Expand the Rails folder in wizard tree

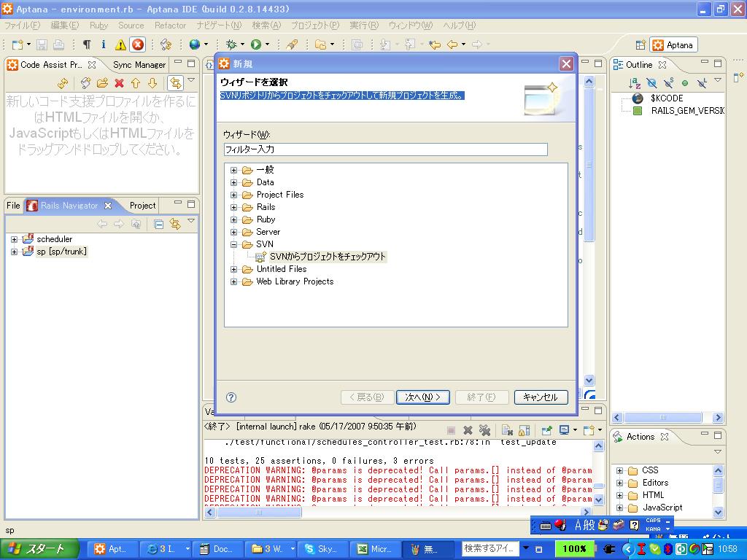point(233,207)
